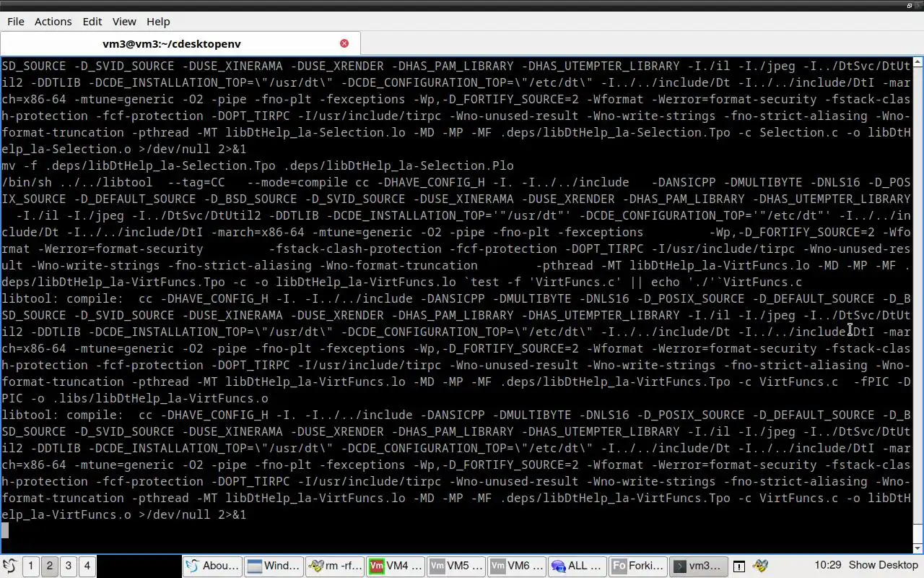Click the window restore icon at top right
The image size is (924, 578).
[x=910, y=5]
